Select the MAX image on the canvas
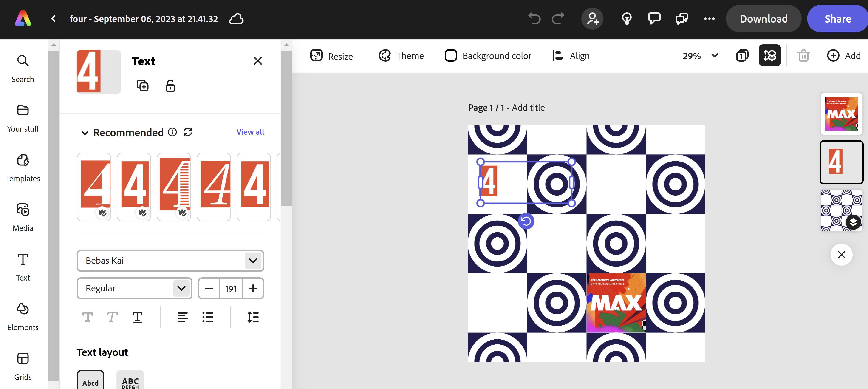Screen dimensions: 868x389 click(616, 303)
